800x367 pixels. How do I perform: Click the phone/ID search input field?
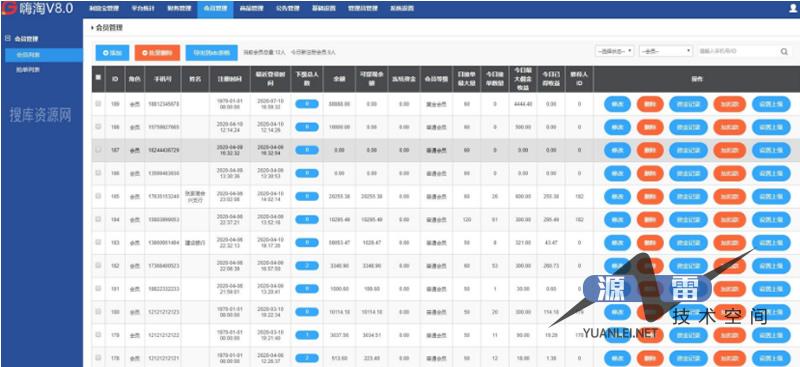[737, 52]
